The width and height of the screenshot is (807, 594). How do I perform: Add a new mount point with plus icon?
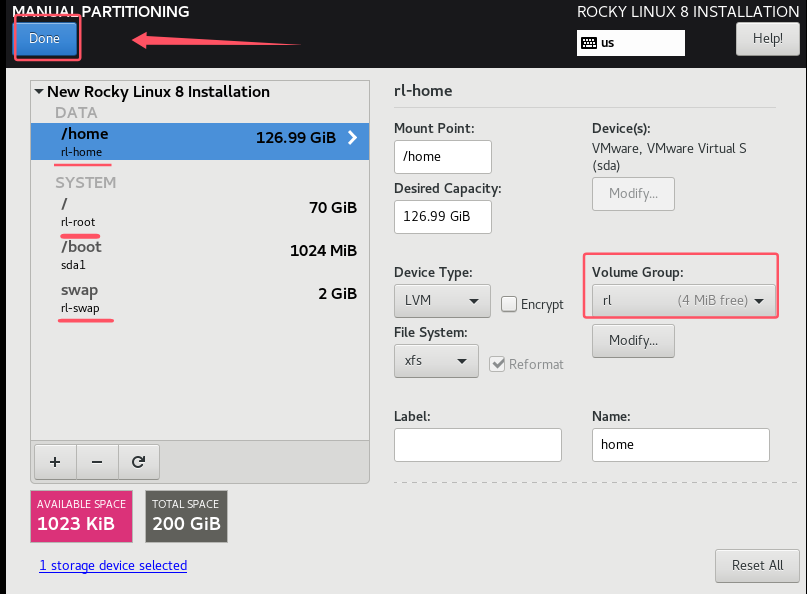55,462
